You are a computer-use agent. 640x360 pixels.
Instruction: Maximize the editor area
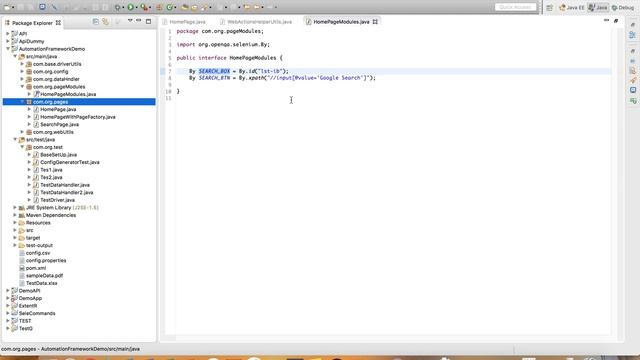[616, 20]
